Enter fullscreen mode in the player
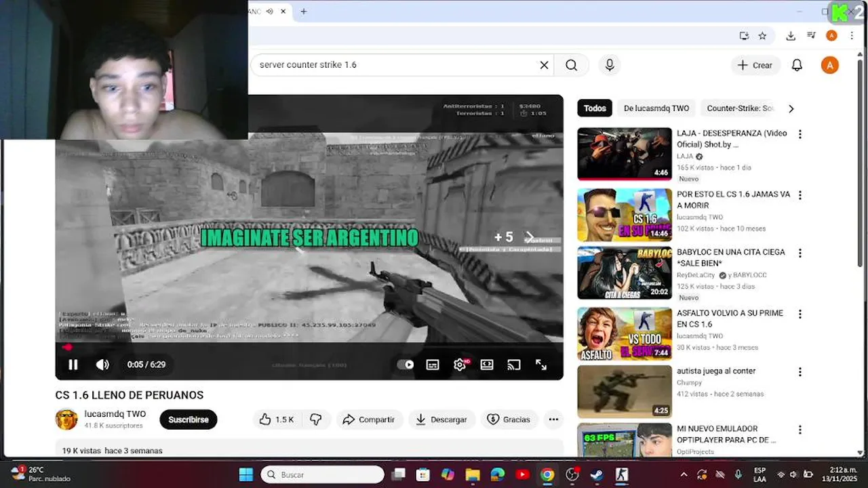 (x=541, y=365)
